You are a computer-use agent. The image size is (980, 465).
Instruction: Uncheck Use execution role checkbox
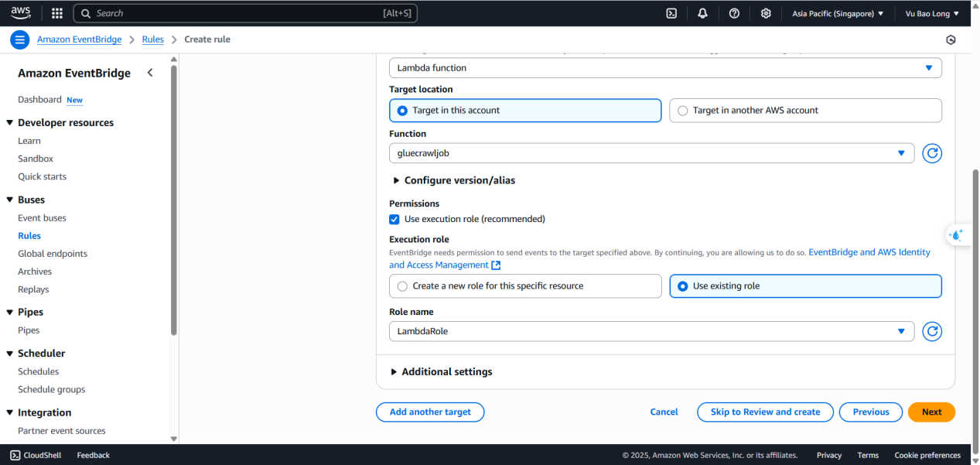point(394,219)
